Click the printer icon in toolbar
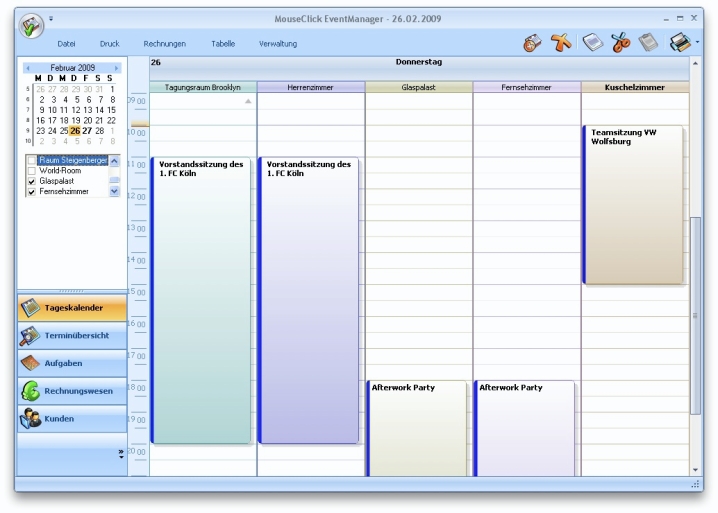The width and height of the screenshot is (718, 513). pyautogui.click(x=679, y=43)
